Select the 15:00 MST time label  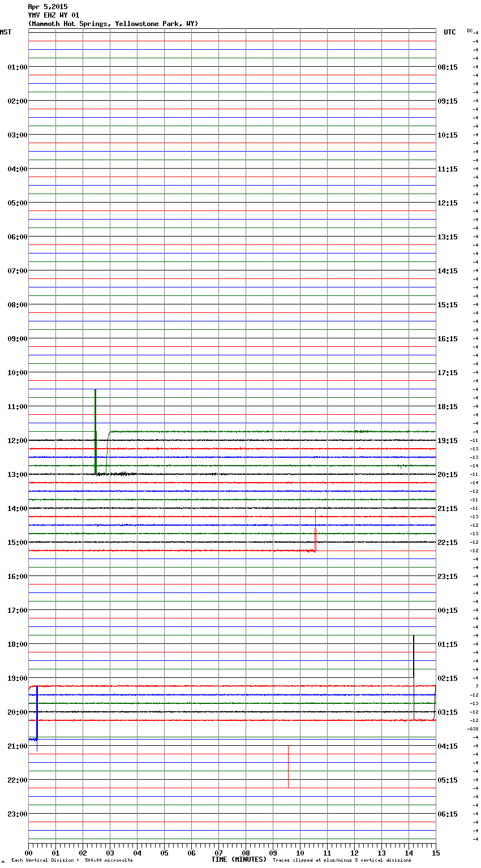[18, 543]
